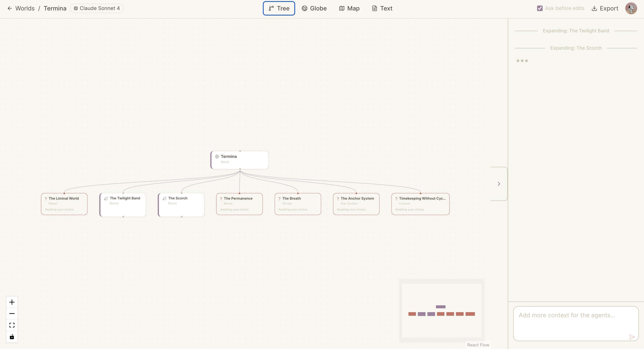Click the Export button
The height and width of the screenshot is (349, 644).
tap(605, 9)
